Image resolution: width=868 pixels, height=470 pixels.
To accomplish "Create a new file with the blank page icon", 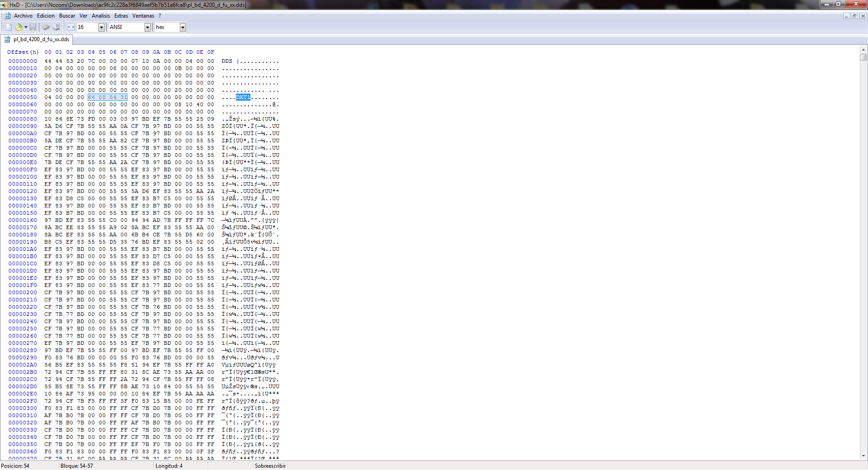I will point(9,27).
